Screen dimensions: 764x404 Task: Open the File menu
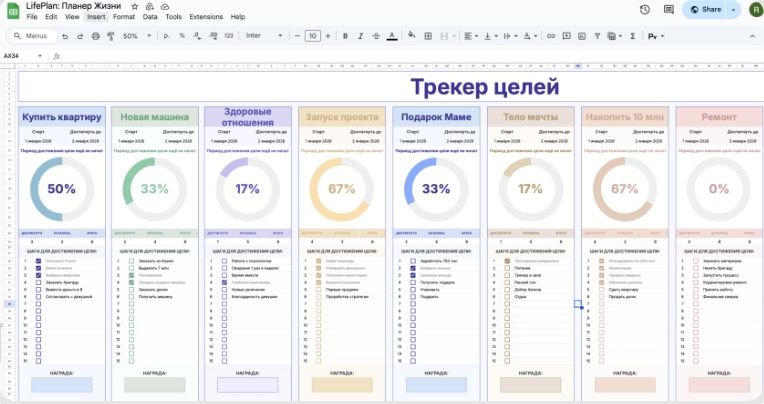click(x=32, y=17)
